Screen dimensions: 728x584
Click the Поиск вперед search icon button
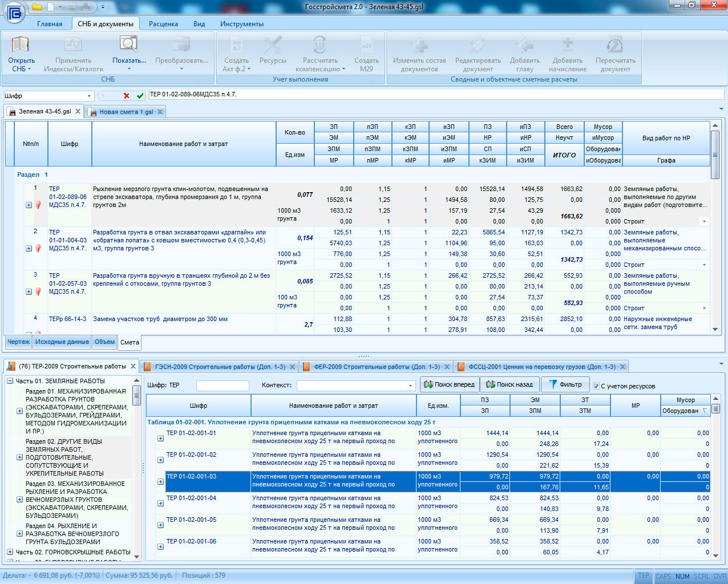click(449, 385)
